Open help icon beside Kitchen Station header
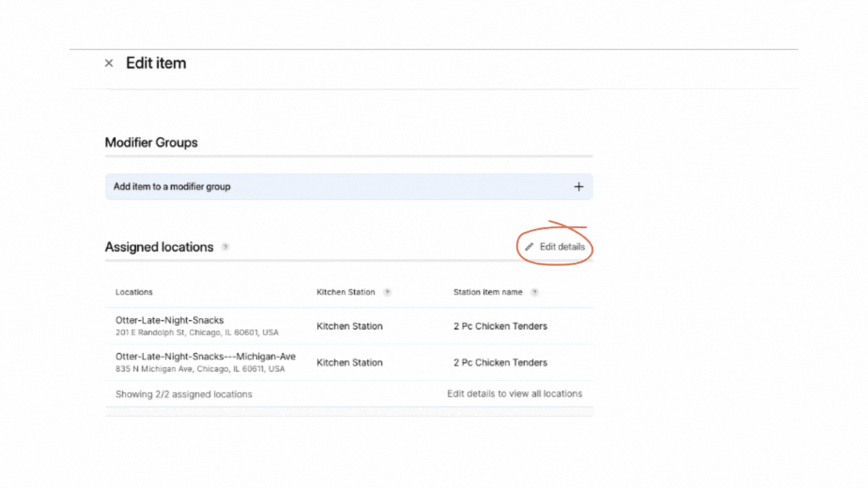The width and height of the screenshot is (868, 488). pos(387,292)
